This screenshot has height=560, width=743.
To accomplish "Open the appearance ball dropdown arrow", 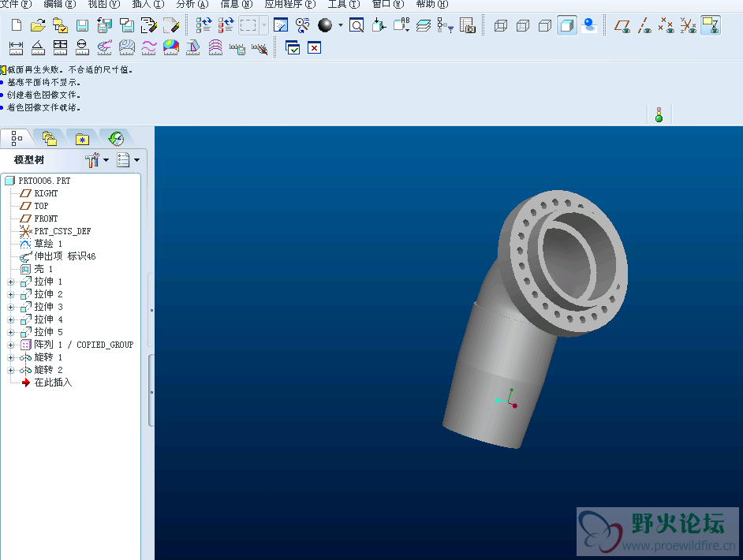I will [340, 25].
